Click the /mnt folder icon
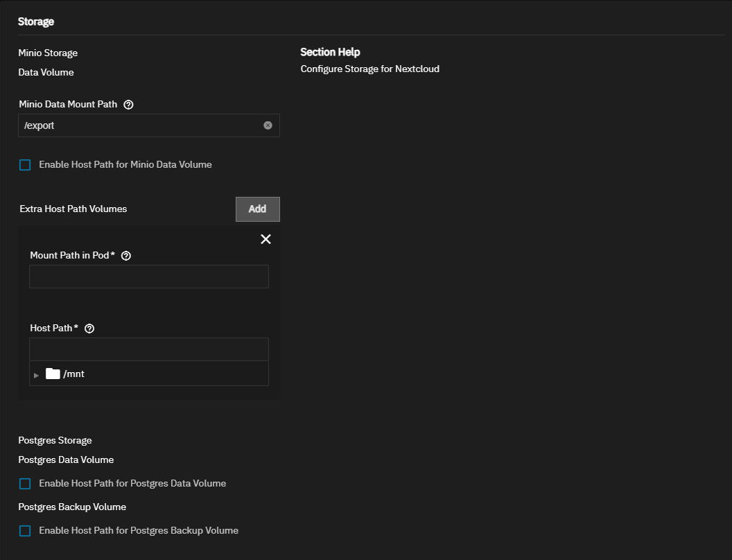The width and height of the screenshot is (732, 560). [x=53, y=374]
